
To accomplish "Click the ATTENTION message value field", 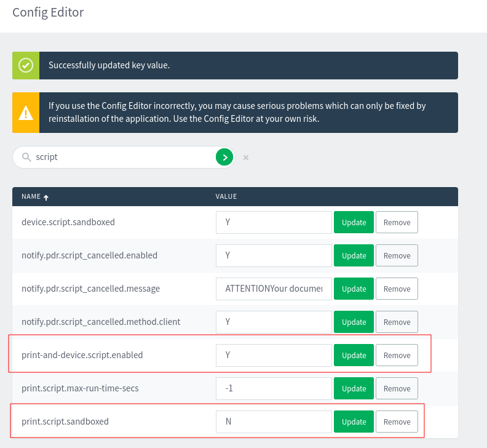I will coord(274,289).
